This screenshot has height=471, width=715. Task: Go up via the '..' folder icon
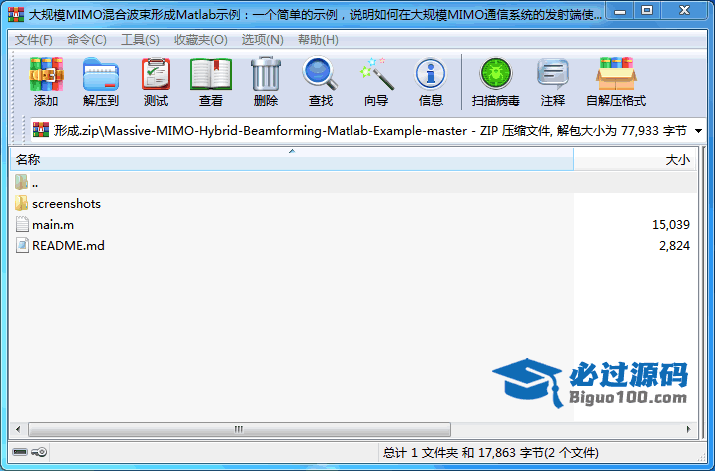[x=21, y=182]
